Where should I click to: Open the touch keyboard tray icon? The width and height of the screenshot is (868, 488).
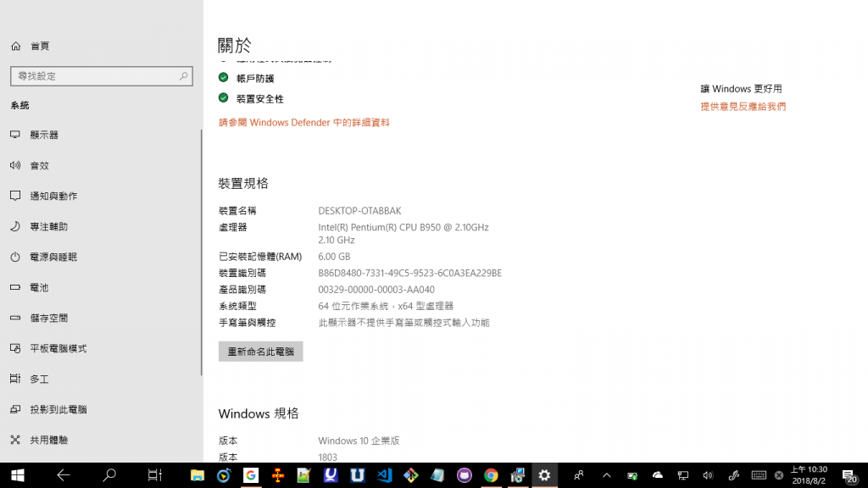point(759,475)
